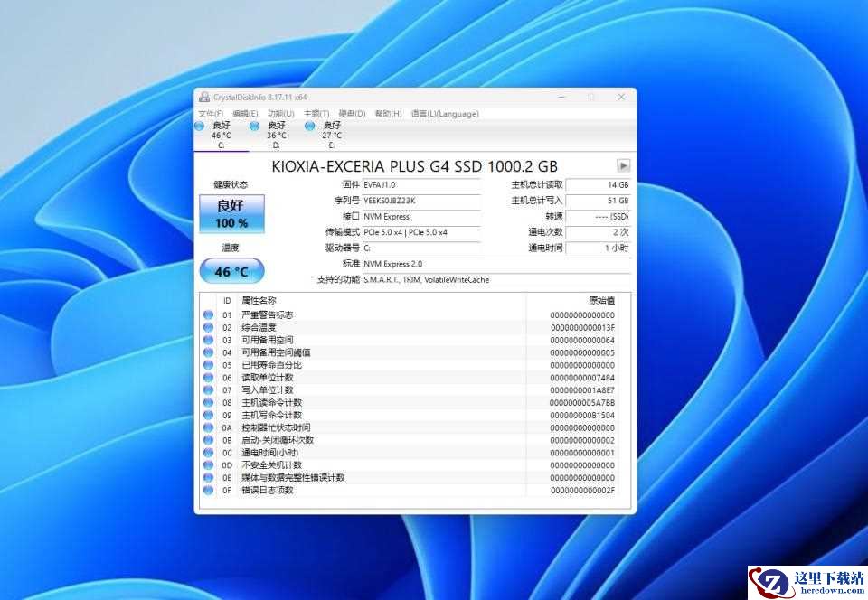Select drive E: tab showing 27 °C
Screen dimensions: 868x600
pos(331,135)
